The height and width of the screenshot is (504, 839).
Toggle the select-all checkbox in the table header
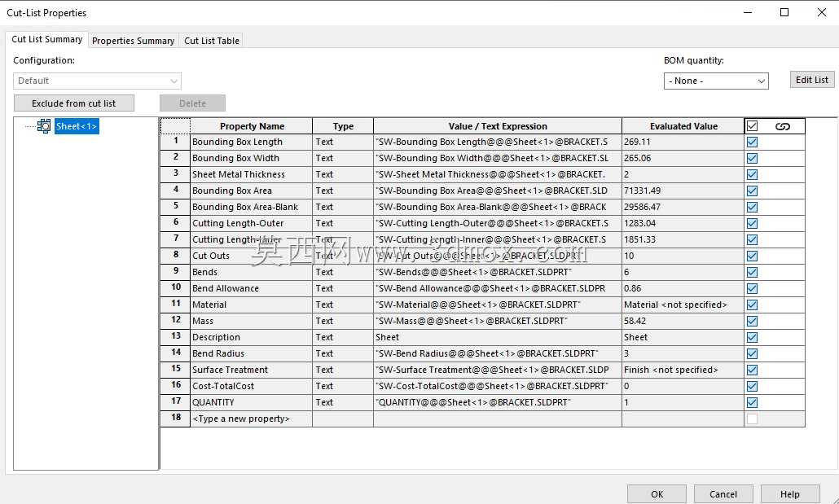pos(753,126)
